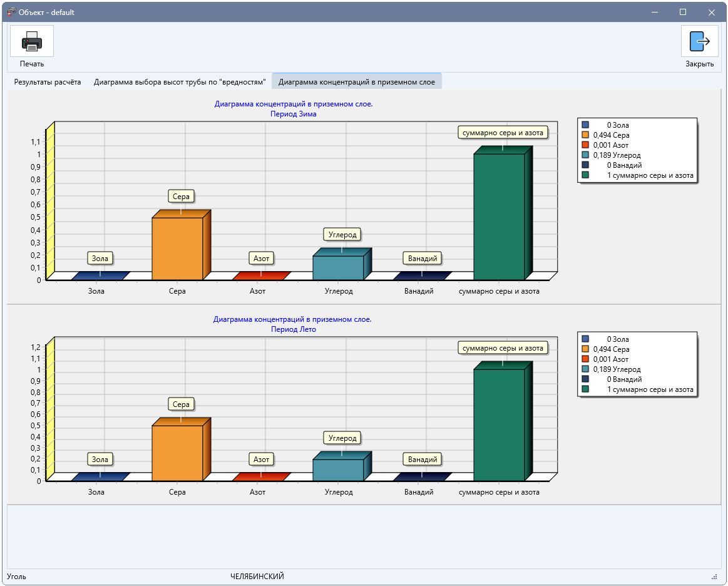Click ЧЕЛЯБИНСКИЙ in the status bar

click(x=257, y=577)
